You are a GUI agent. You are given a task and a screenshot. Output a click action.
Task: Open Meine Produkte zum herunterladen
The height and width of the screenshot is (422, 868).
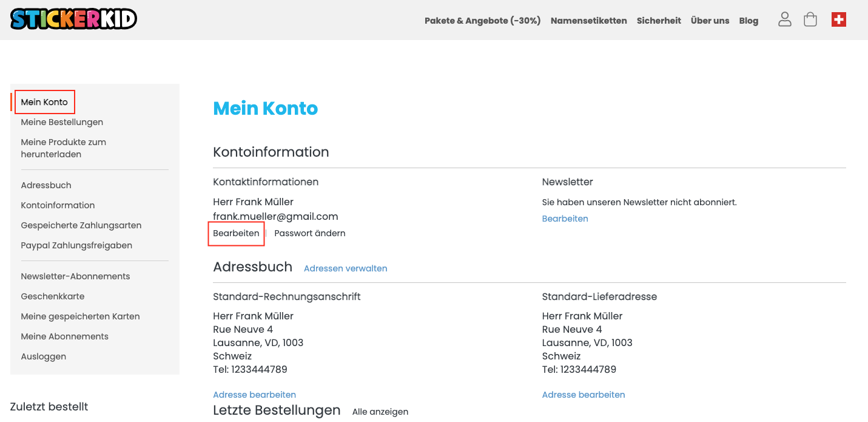click(x=63, y=148)
